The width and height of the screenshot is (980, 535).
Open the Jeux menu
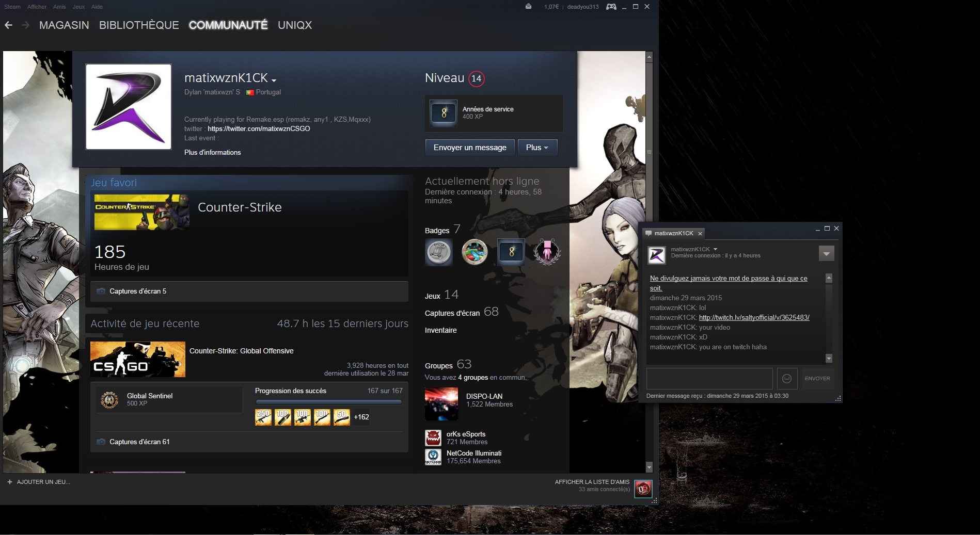[x=78, y=7]
